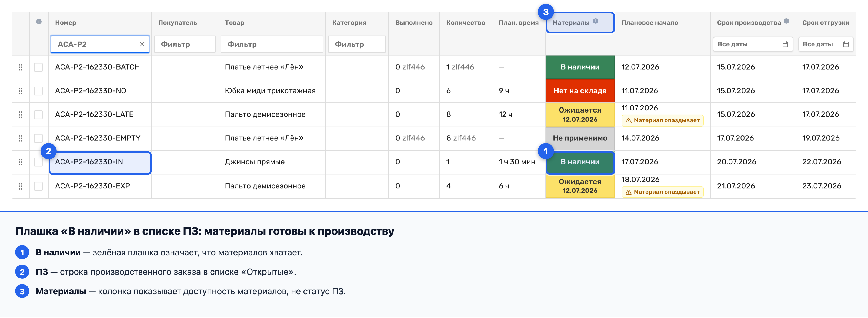Click planned time '1 ч 30 мин'
This screenshot has height=318, width=868.
coord(517,162)
